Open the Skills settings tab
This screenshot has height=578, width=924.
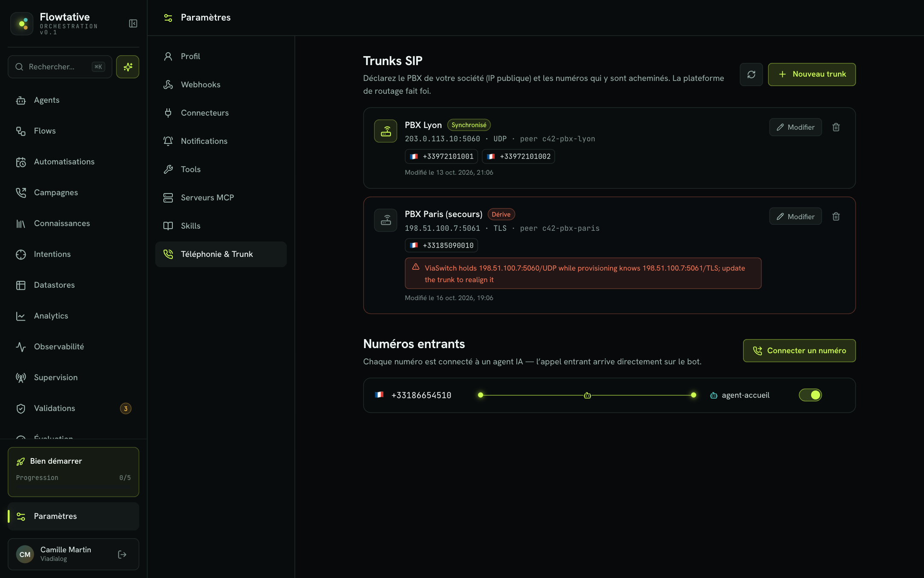[x=221, y=226]
